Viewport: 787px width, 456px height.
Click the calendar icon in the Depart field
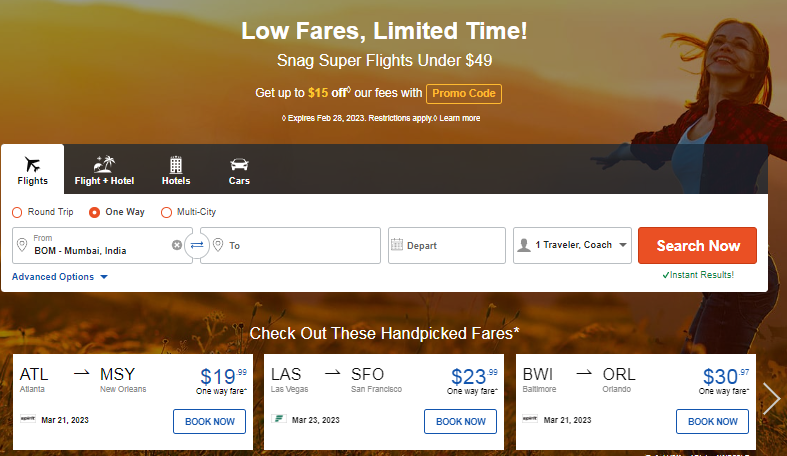[x=397, y=245]
